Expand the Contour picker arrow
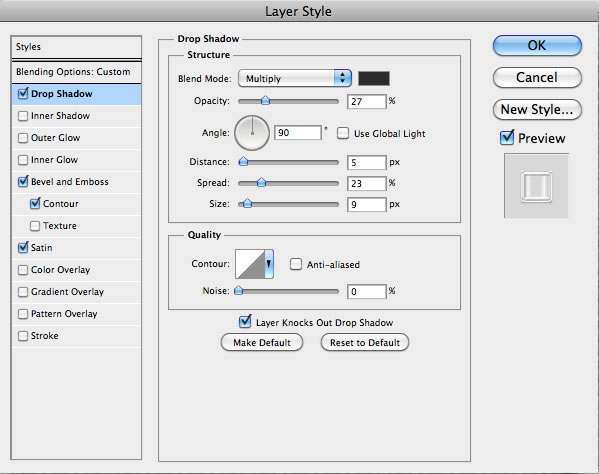 point(269,264)
